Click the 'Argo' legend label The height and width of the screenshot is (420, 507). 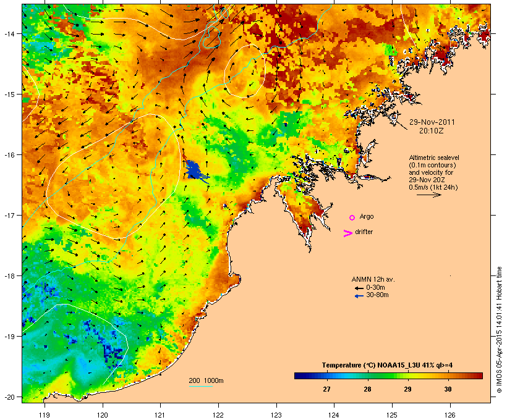tap(367, 216)
